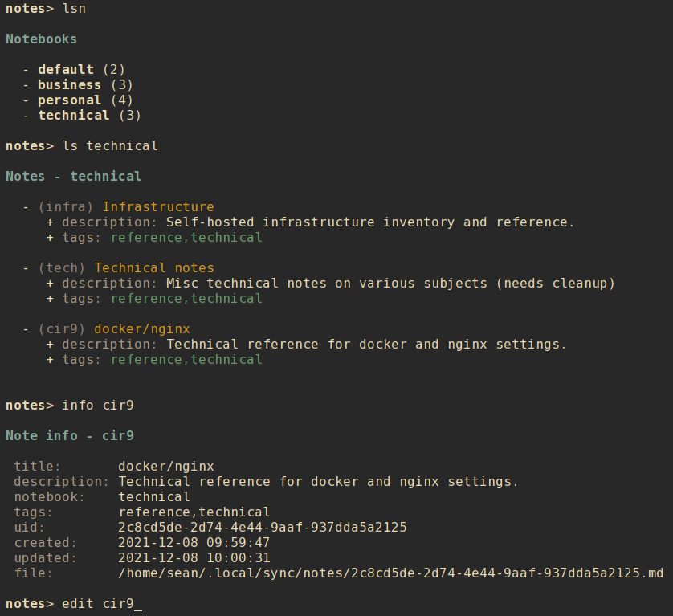Select the 'technical' notebook under Notebooks
The width and height of the screenshot is (673, 616).
click(74, 116)
